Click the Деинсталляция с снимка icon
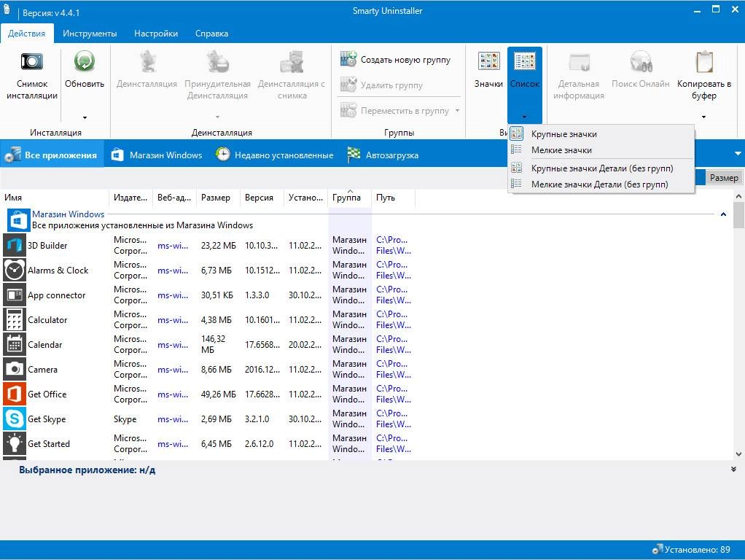This screenshot has width=745, height=560. point(292,61)
